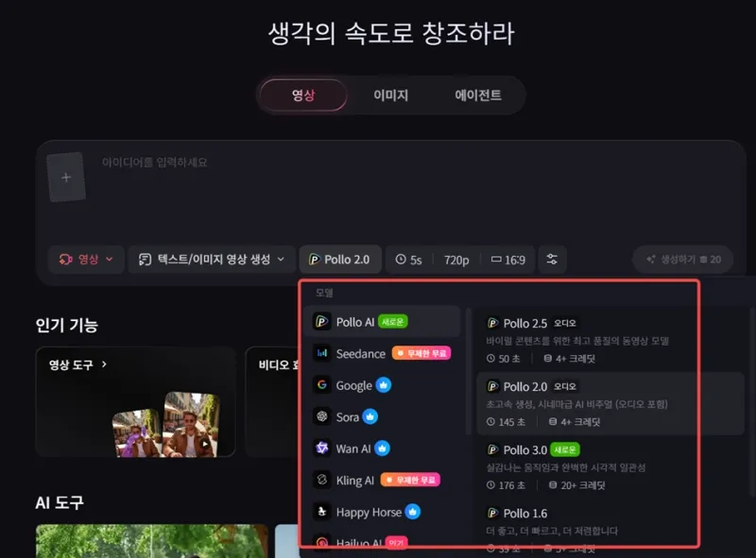
Task: Open the green park thumbnail under AI 도구
Action: 151,541
